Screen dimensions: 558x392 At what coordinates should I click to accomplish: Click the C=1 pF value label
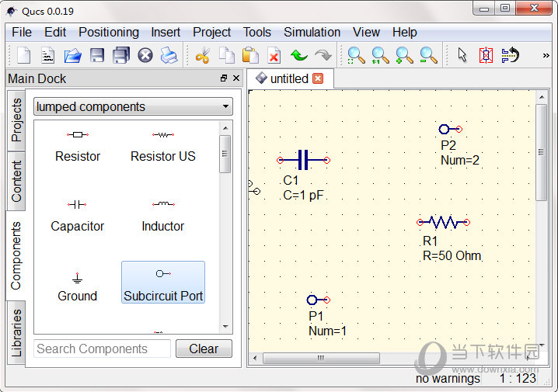[x=303, y=195]
